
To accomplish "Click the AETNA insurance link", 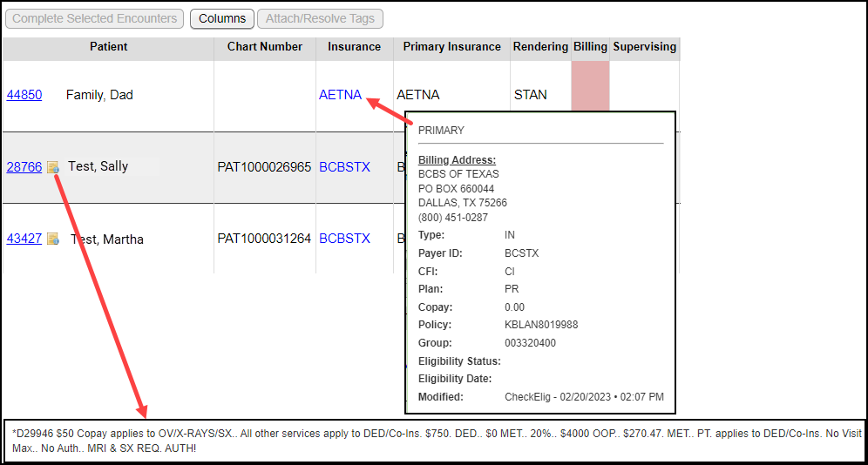I will click(x=340, y=95).
